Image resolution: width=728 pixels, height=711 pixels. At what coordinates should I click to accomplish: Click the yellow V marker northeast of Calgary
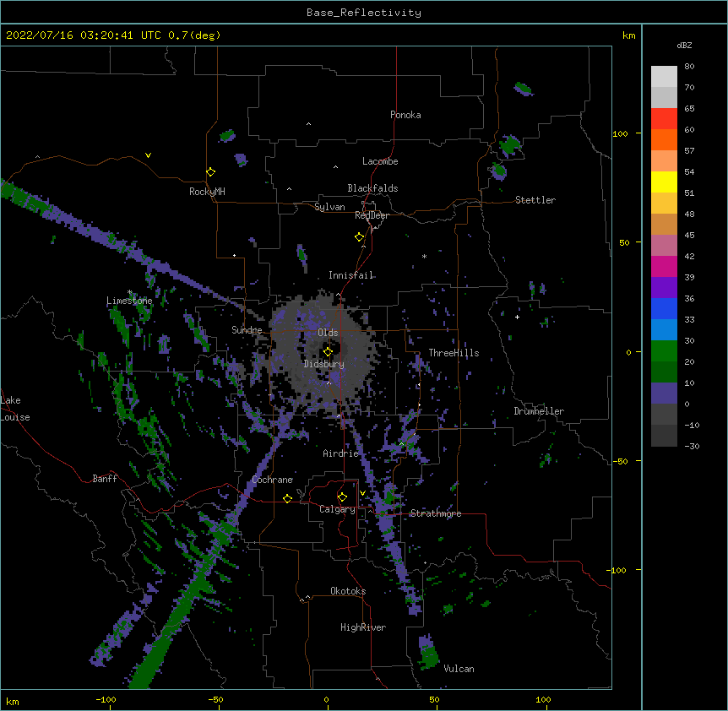[362, 493]
